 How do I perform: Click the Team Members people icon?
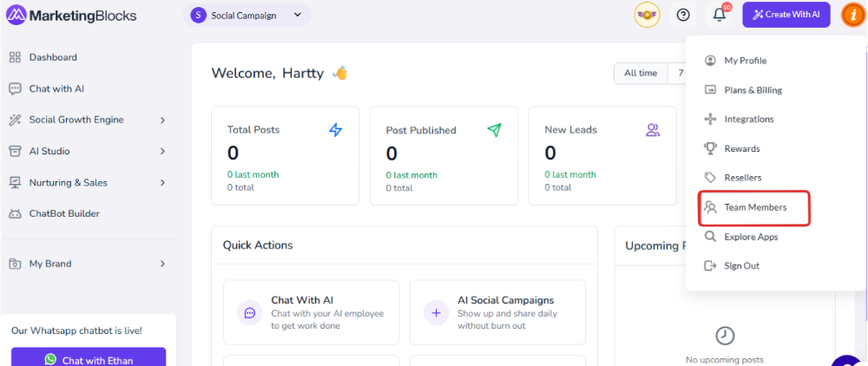coord(710,207)
